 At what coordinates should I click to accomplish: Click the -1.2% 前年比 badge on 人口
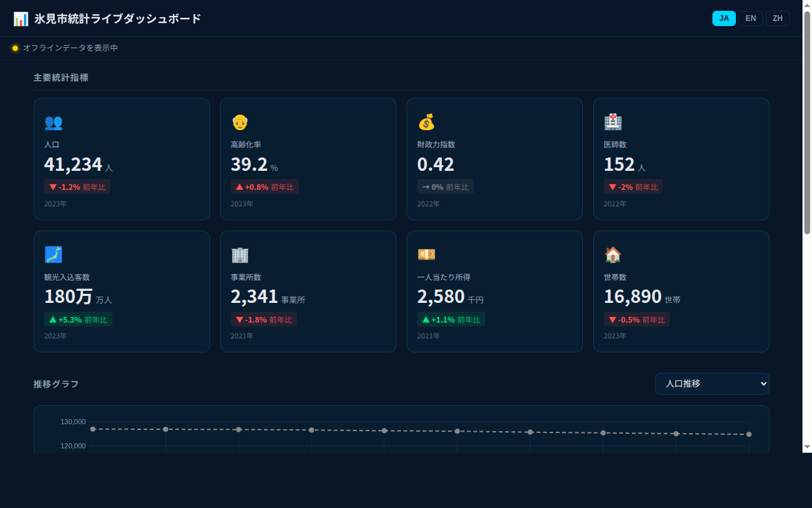(77, 186)
